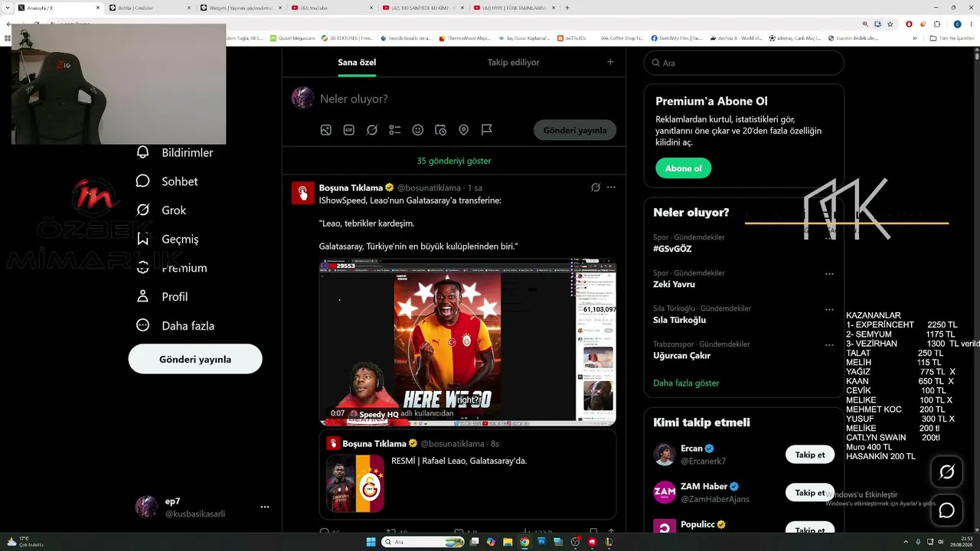Open more options for Sıla Türkoğlu trend
The width and height of the screenshot is (980, 551).
point(829,309)
